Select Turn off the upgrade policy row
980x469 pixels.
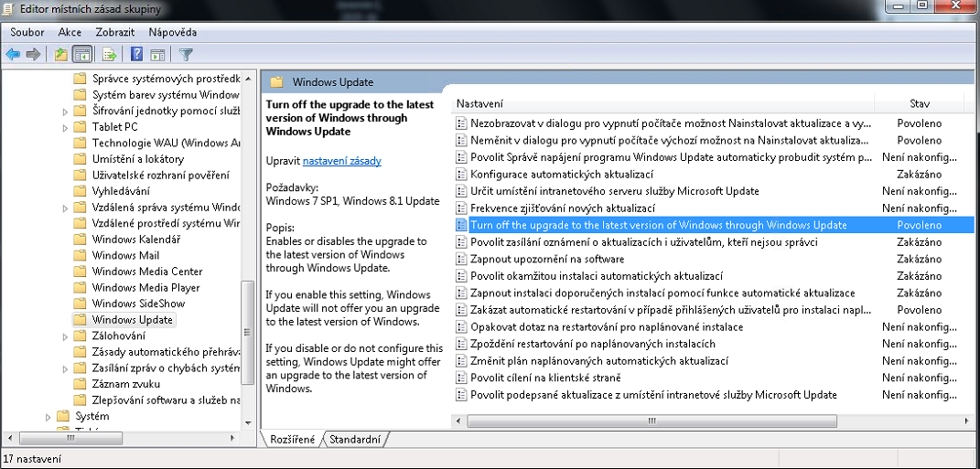tap(715, 225)
